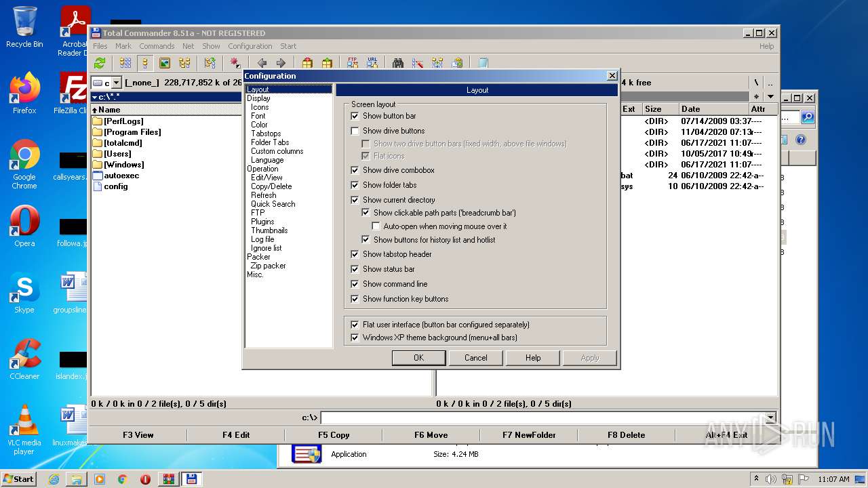Image resolution: width=868 pixels, height=488 pixels.
Task: Enable Show drive buttons checkbox
Action: [355, 131]
